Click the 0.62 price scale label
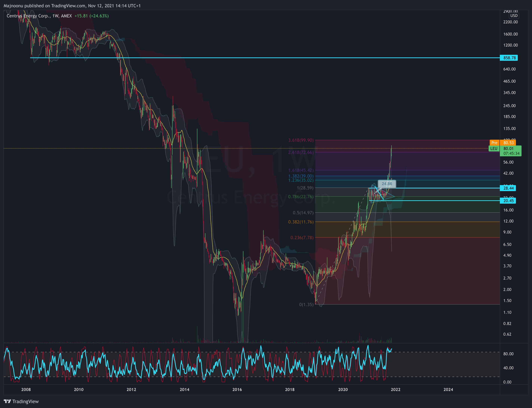The width and height of the screenshot is (532, 408). point(507,334)
